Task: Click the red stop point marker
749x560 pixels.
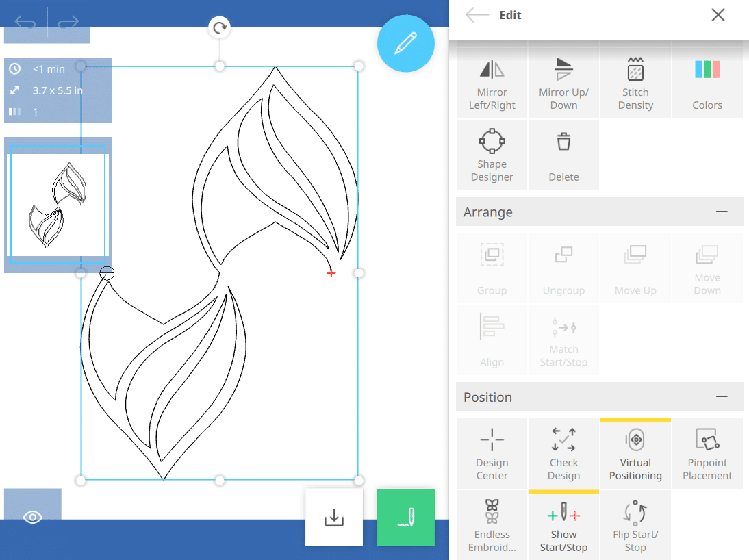Action: pos(331,273)
